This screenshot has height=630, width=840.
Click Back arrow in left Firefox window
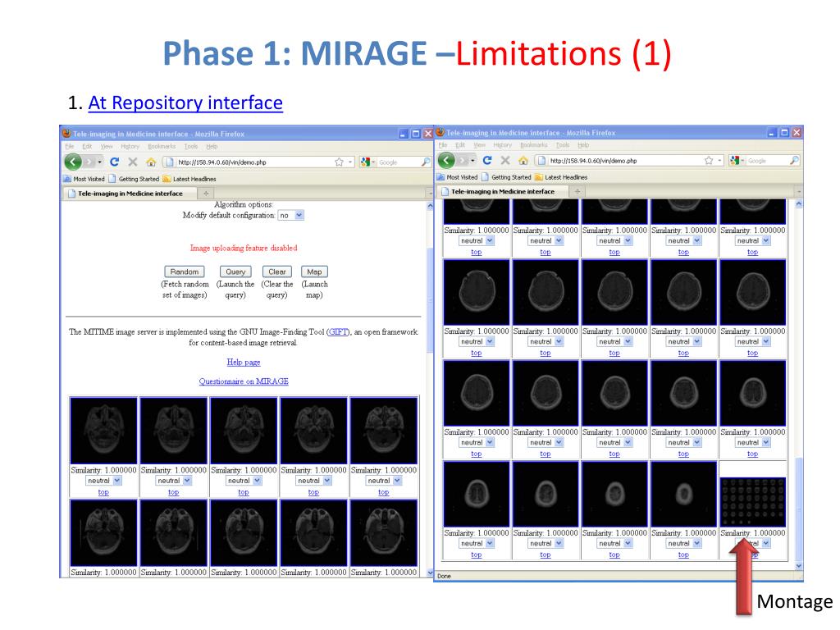pos(73,162)
